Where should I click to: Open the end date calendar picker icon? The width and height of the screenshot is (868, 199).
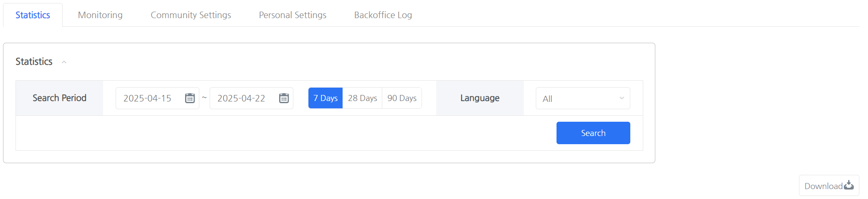[284, 98]
